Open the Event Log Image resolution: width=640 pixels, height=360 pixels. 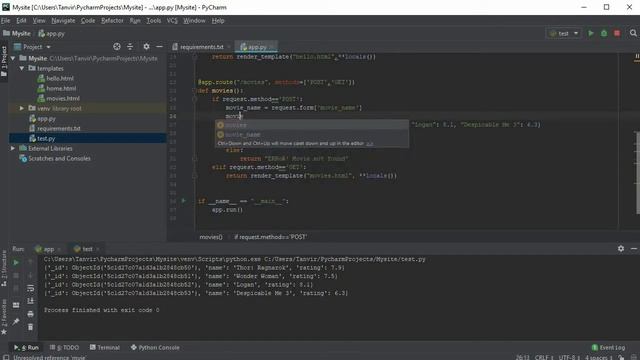[608, 347]
